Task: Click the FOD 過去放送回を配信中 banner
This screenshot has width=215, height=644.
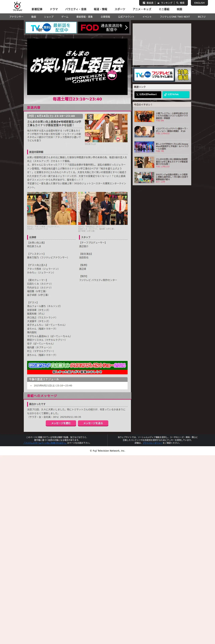Action: point(103,27)
